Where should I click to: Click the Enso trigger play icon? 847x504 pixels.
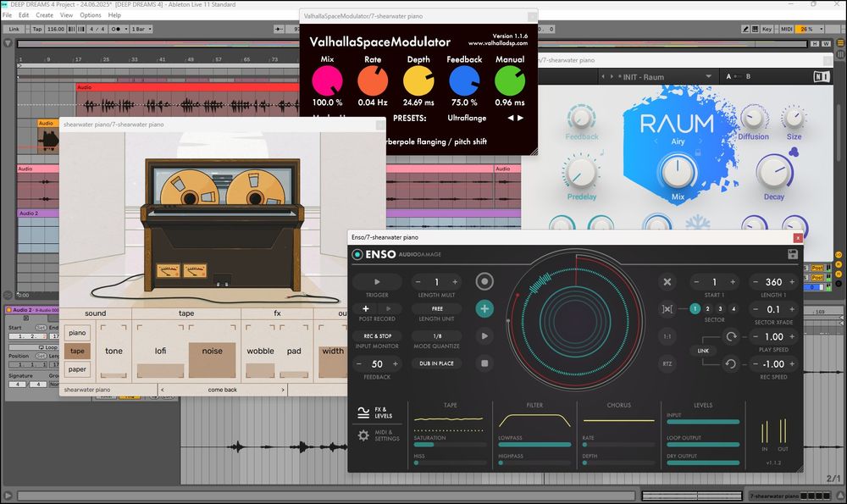click(377, 281)
